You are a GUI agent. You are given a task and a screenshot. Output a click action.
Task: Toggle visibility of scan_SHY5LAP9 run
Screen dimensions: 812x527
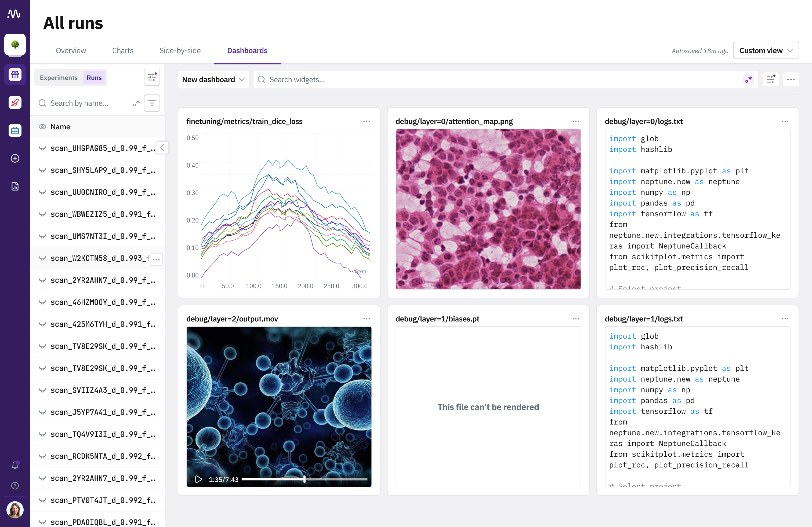click(x=42, y=170)
